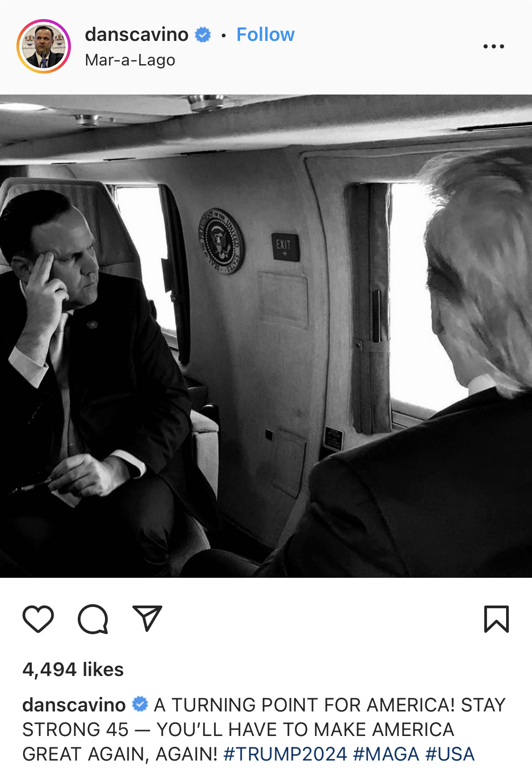Image resolution: width=532 pixels, height=776 pixels.
Task: Click the black and white post photo
Action: click(x=266, y=336)
